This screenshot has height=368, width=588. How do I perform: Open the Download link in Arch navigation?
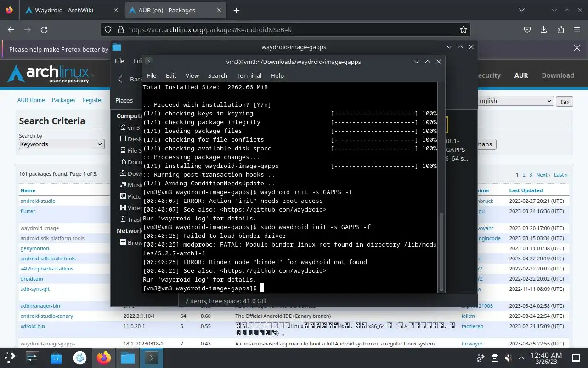pyautogui.click(x=558, y=75)
